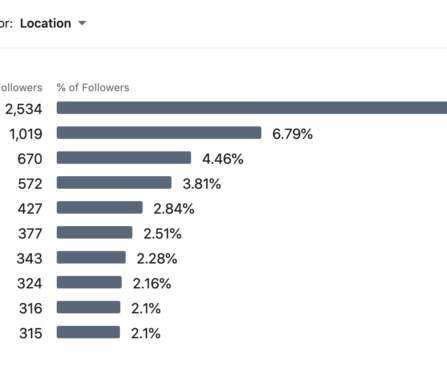
Task: Click the Followers column header
Action: (21, 88)
